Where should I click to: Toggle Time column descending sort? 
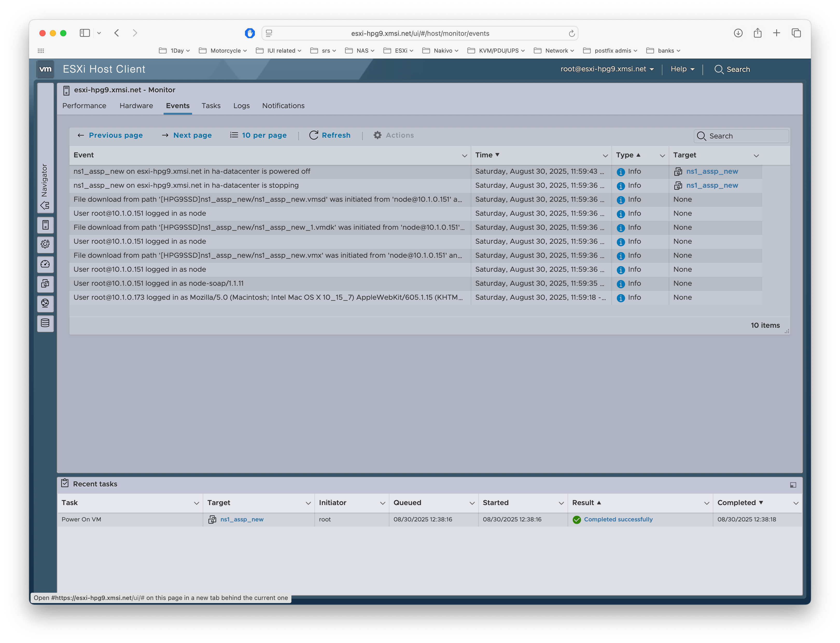tap(488, 155)
